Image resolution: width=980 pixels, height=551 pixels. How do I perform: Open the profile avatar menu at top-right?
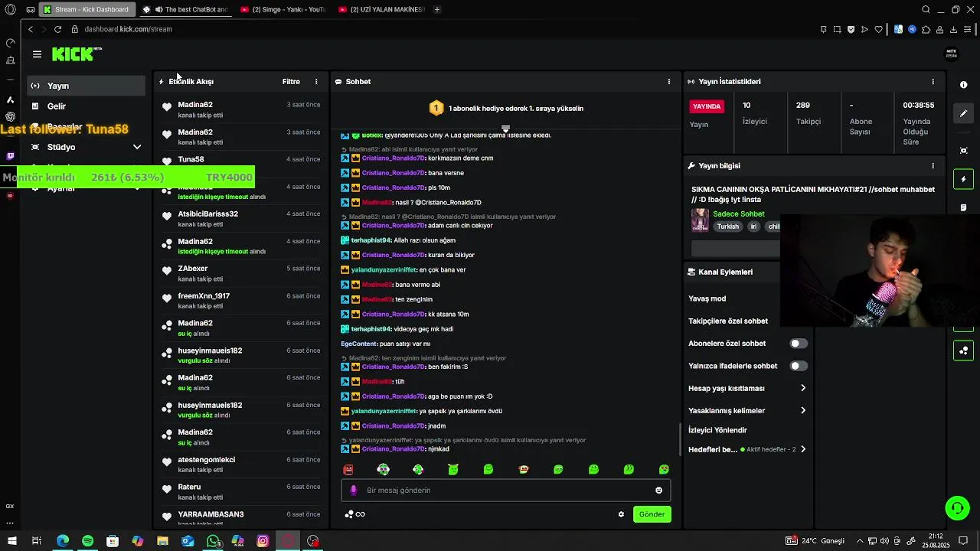[x=952, y=54]
